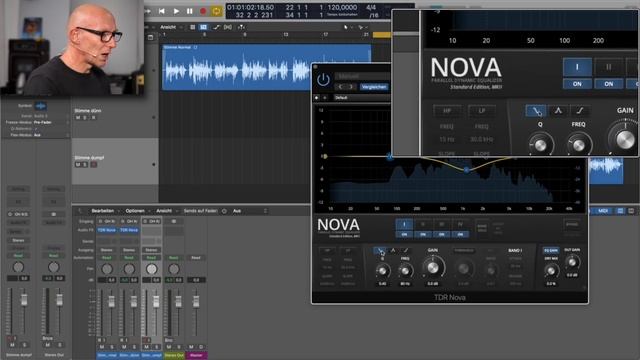
Task: Record-enable the Stimme dünn track
Action: click(x=93, y=118)
